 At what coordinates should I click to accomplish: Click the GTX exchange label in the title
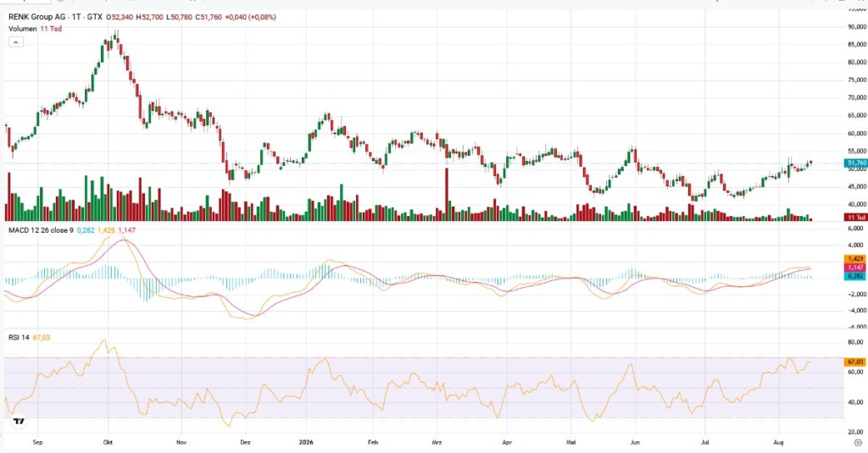[94, 17]
